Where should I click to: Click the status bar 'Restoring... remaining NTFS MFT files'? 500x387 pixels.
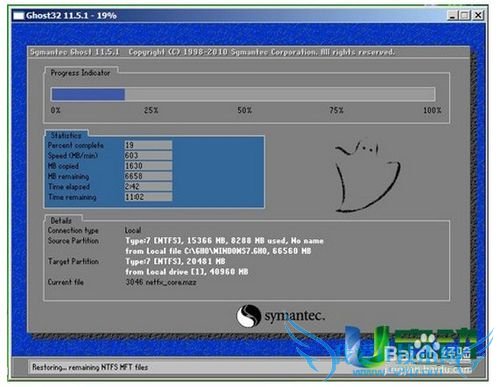(x=90, y=367)
